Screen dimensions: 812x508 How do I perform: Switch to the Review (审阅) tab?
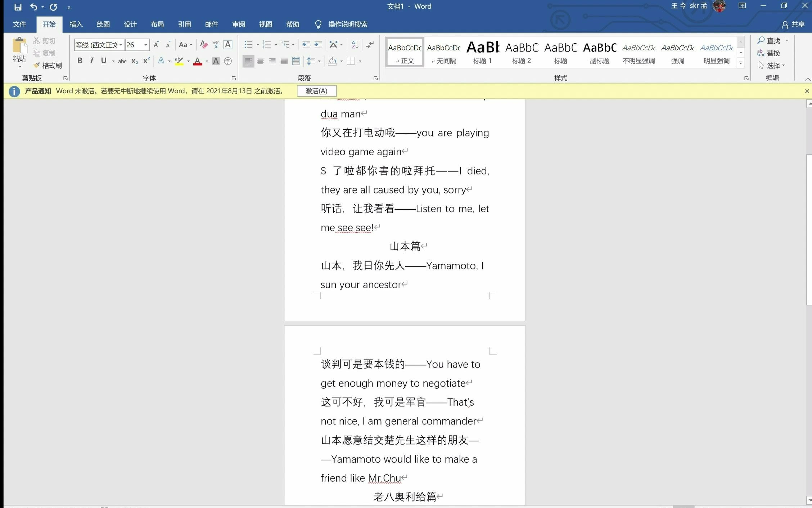coord(239,24)
